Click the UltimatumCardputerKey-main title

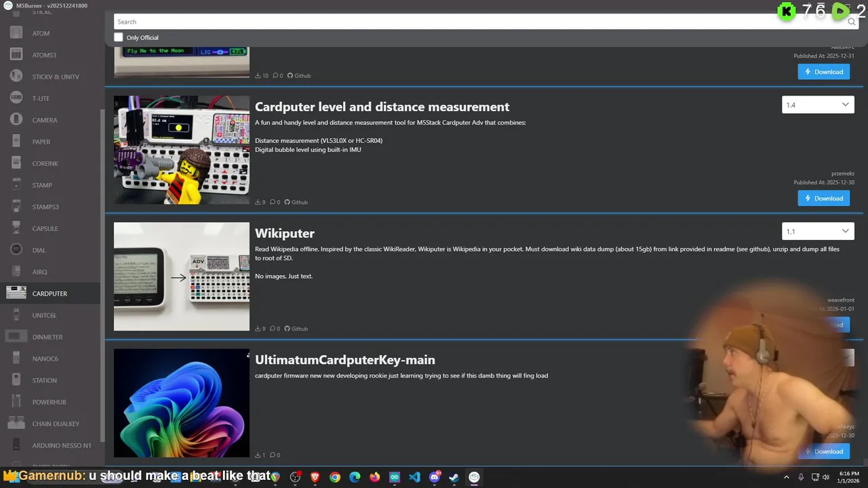[x=345, y=360]
